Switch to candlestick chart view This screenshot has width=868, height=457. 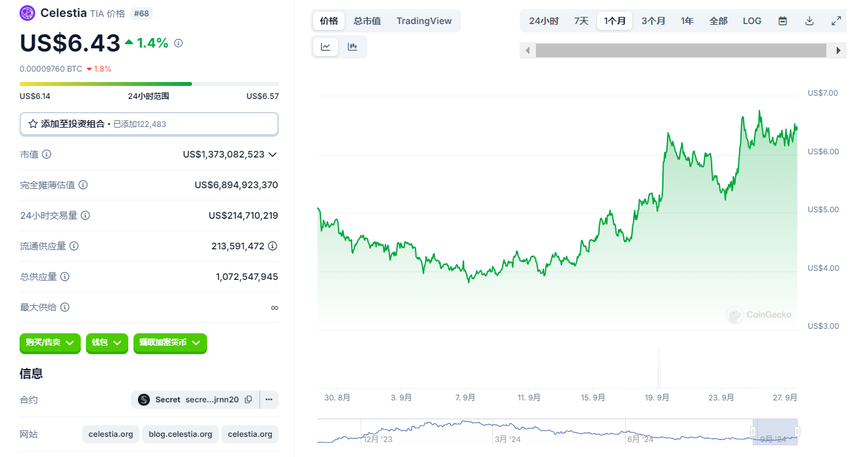click(x=352, y=47)
